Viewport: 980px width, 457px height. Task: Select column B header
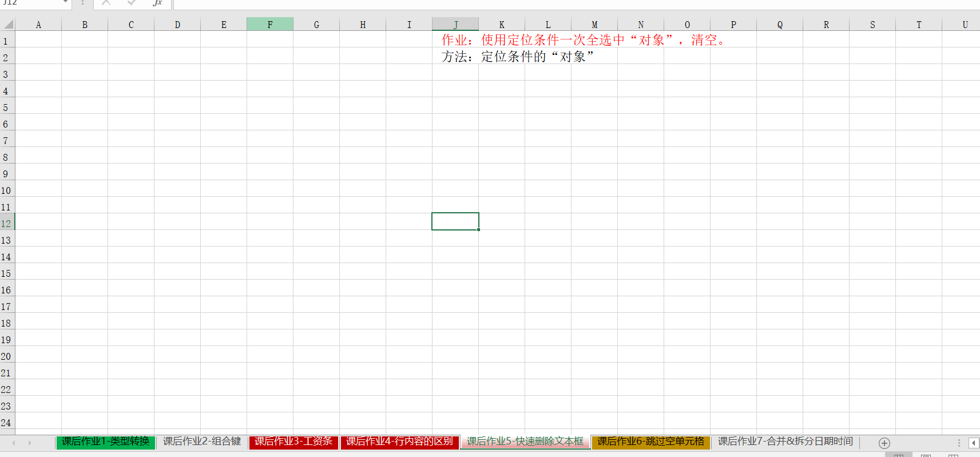(x=85, y=25)
